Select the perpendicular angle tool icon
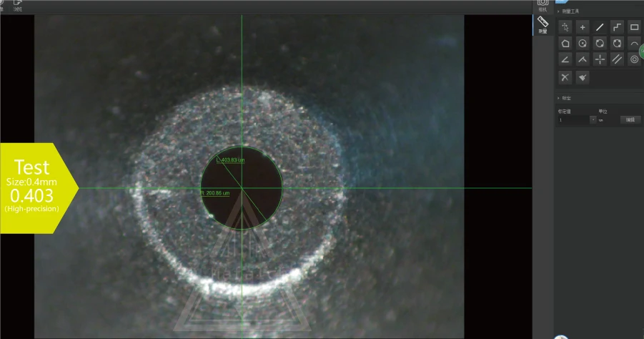This screenshot has width=644, height=339. 583,59
